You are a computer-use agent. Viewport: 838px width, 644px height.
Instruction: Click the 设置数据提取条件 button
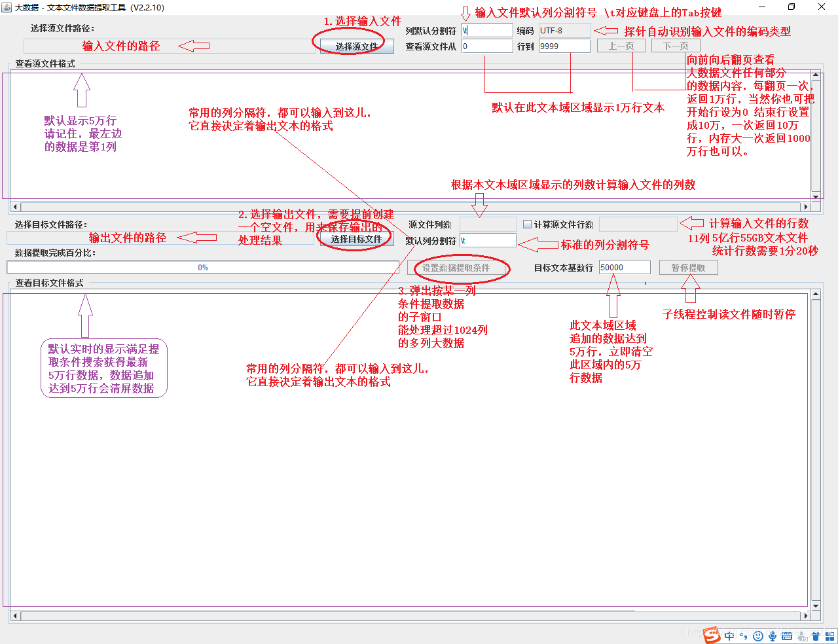coord(456,268)
